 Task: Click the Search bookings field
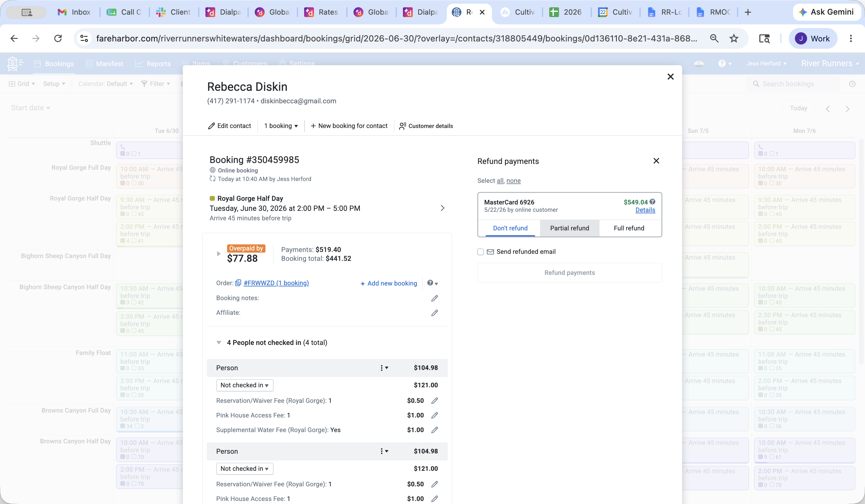click(x=793, y=84)
